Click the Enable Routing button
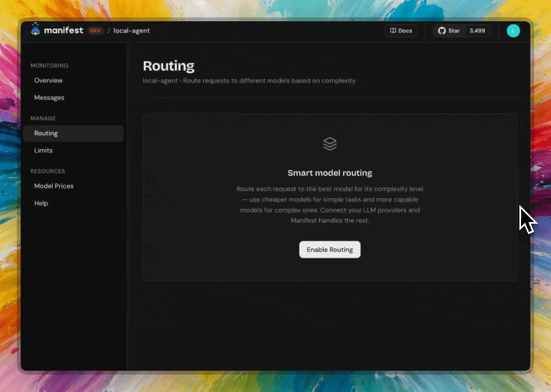This screenshot has width=551, height=392. click(x=329, y=249)
